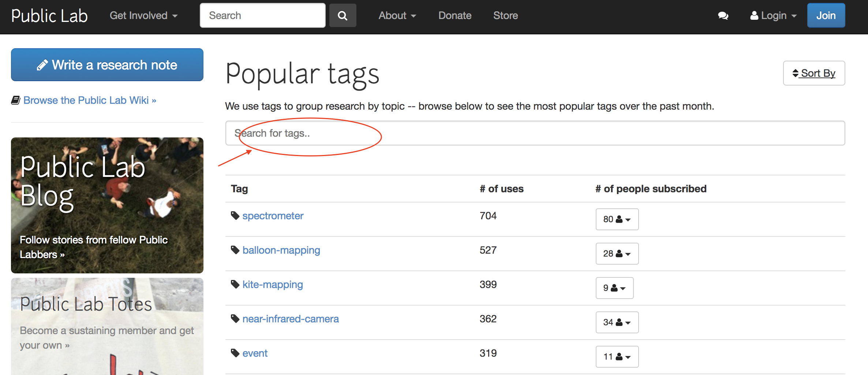Click the tag icon next to event
The height and width of the screenshot is (375, 868).
pos(235,353)
